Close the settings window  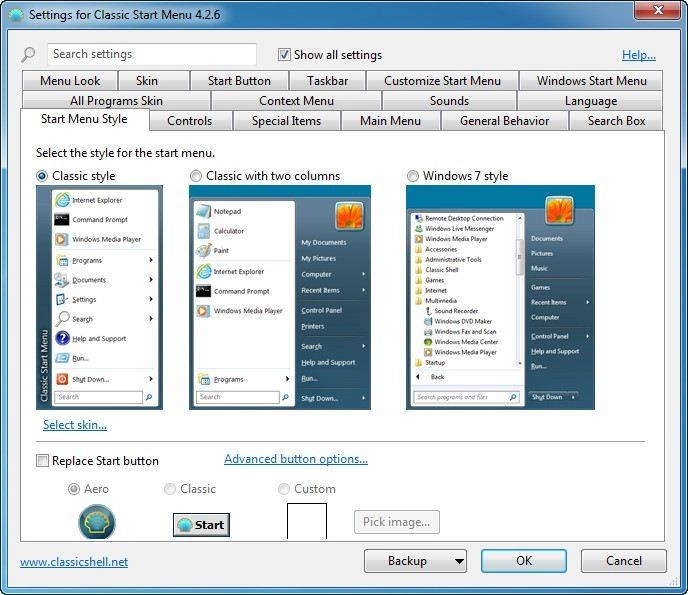[658, 10]
